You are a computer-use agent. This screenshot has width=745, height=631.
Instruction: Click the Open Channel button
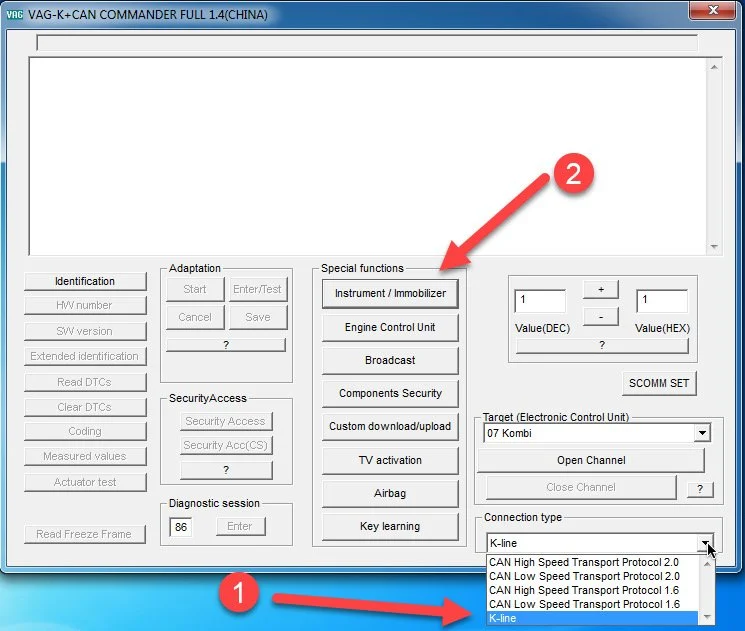click(x=591, y=460)
